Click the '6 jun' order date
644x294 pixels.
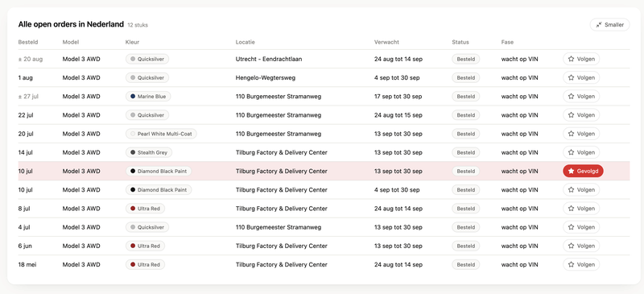pyautogui.click(x=25, y=246)
